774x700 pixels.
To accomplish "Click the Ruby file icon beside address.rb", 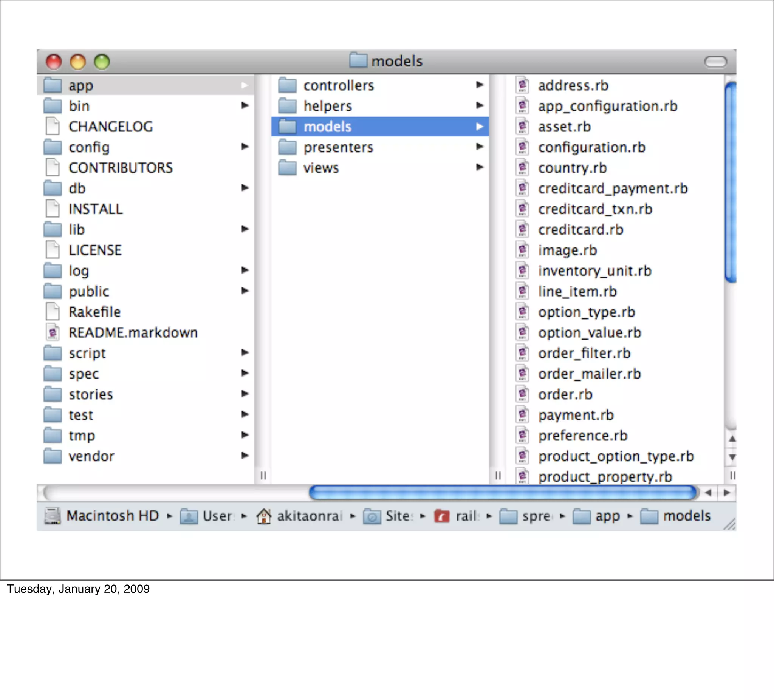I will pyautogui.click(x=522, y=85).
